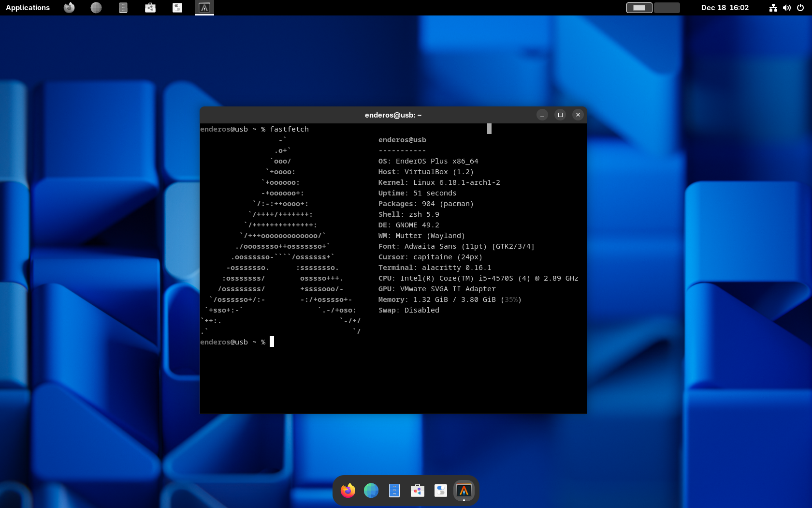Viewport: 812px width, 508px height.
Task: Open the date and time calendar menu
Action: tap(725, 8)
